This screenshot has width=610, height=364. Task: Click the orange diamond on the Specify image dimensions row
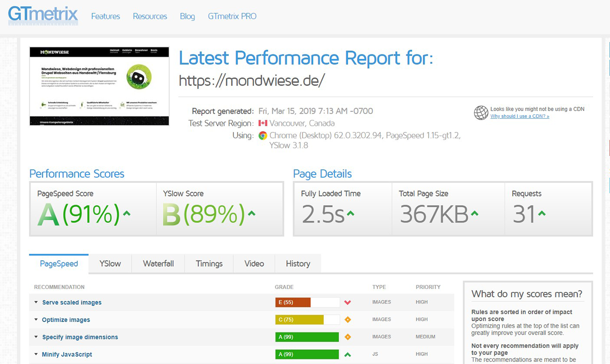coord(348,337)
